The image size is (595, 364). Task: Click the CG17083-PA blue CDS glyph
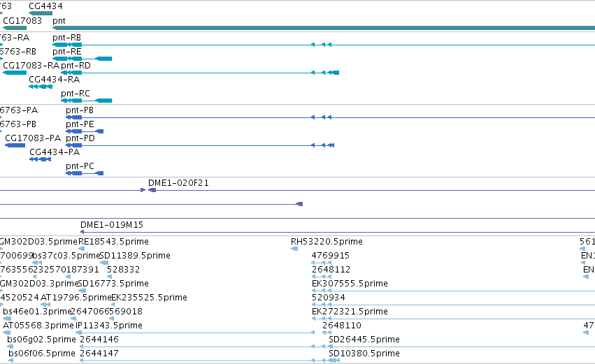(15, 145)
